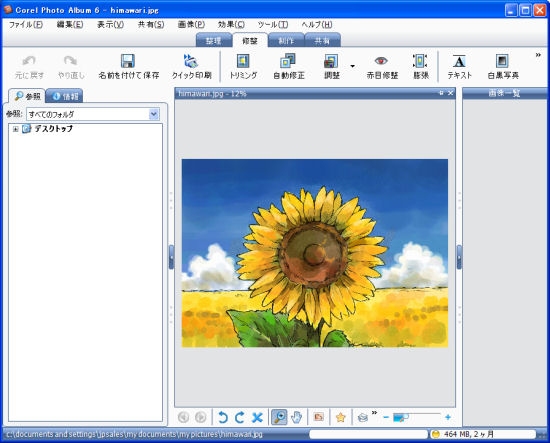Open the 調整 dropdown arrow
Image resolution: width=550 pixels, height=443 pixels.
click(352, 66)
